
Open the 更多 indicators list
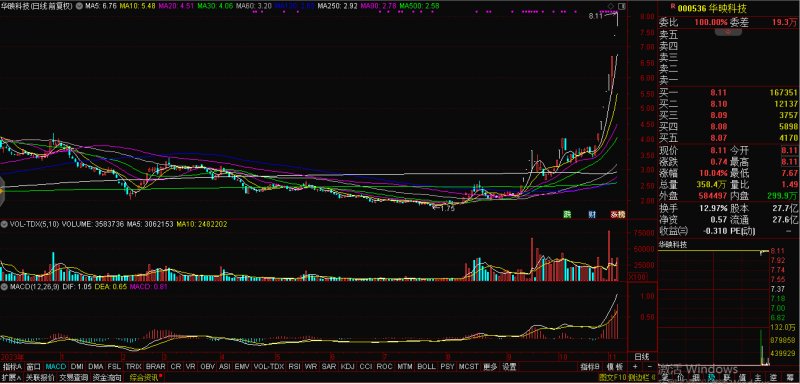[490, 367]
